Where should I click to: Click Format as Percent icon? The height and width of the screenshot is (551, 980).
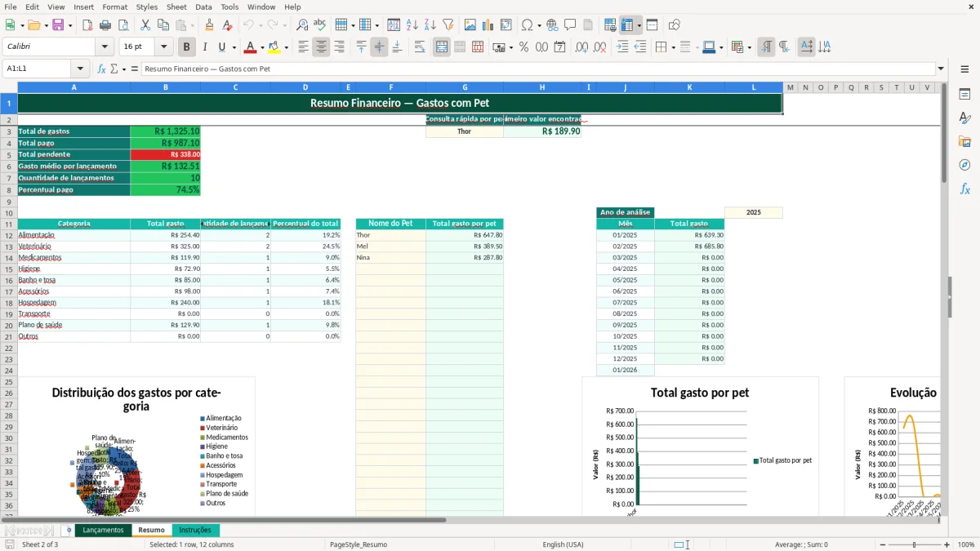[523, 47]
